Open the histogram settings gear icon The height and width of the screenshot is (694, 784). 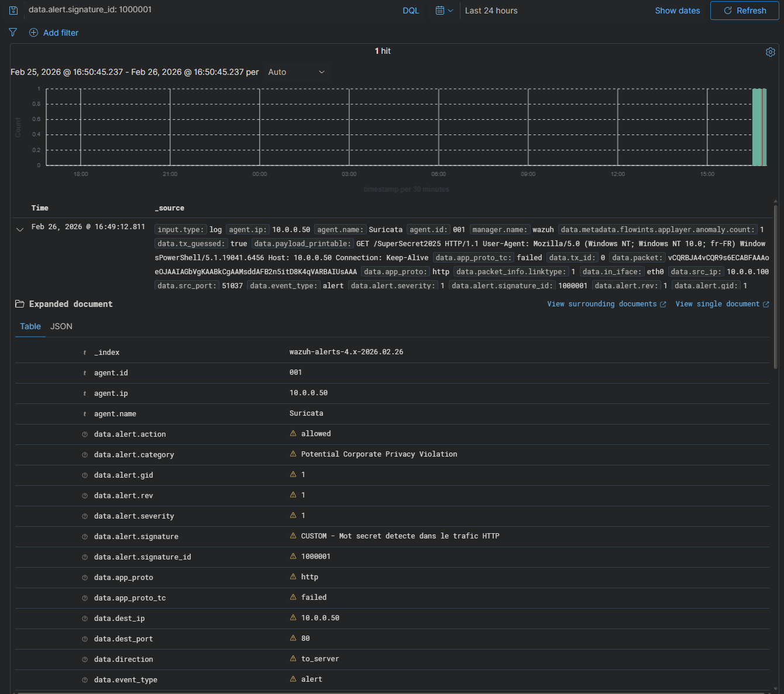pyautogui.click(x=771, y=52)
